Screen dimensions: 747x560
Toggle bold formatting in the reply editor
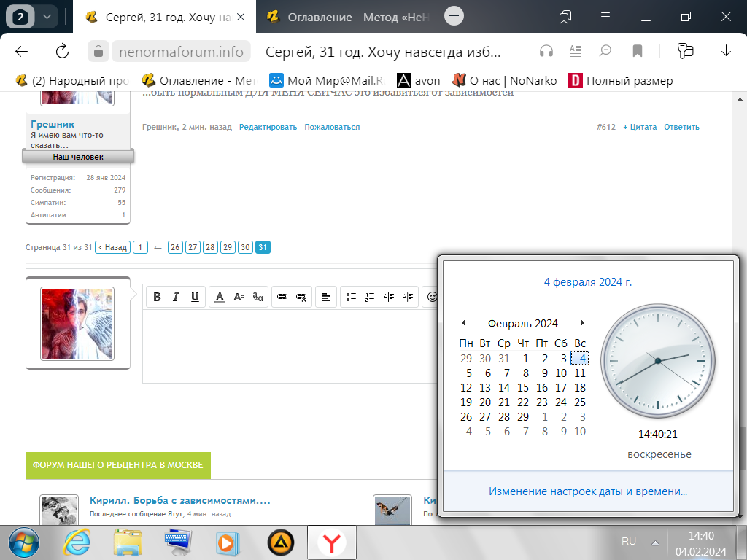point(157,297)
